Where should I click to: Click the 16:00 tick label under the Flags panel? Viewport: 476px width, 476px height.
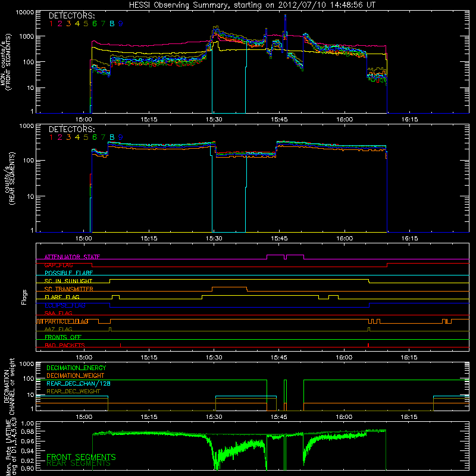click(345, 358)
